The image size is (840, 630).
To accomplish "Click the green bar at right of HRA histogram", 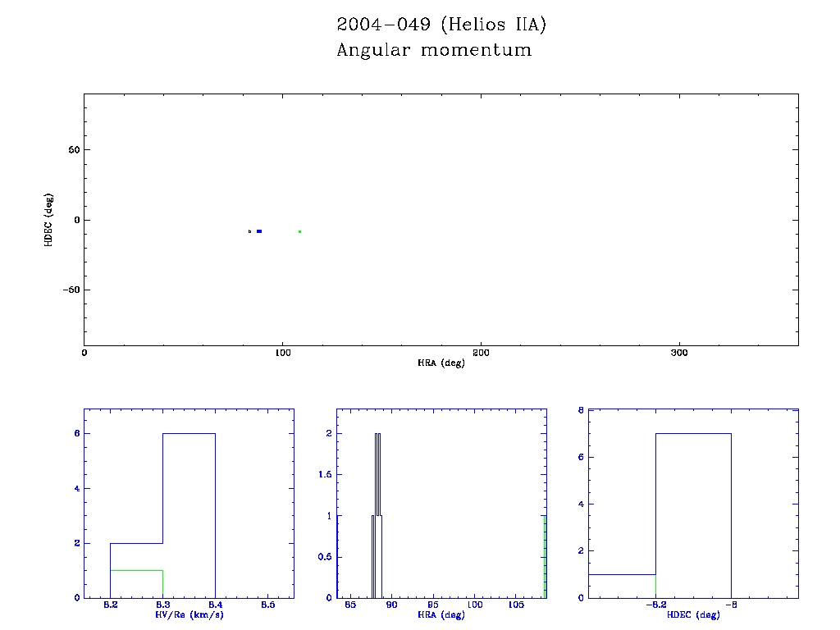I will coord(545,556).
